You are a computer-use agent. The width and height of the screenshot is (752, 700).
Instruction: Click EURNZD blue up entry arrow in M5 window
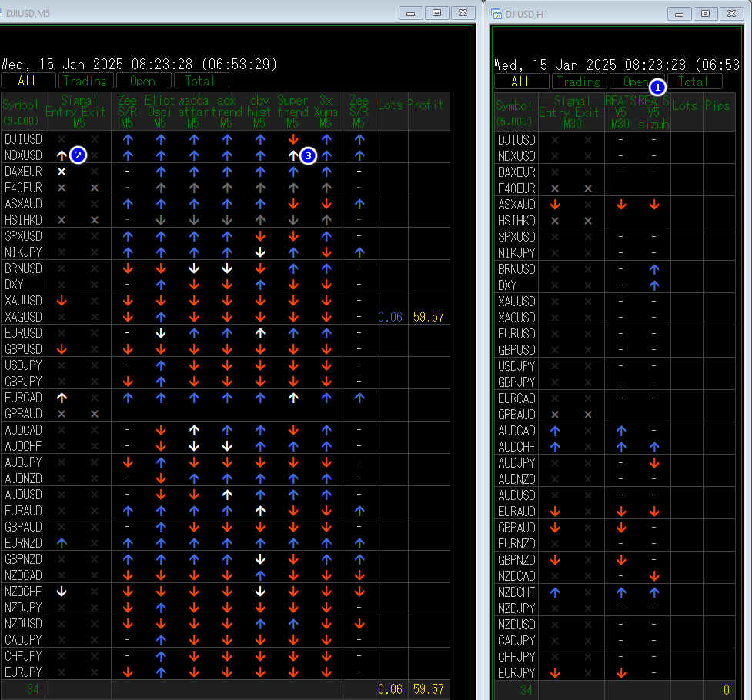(x=62, y=543)
